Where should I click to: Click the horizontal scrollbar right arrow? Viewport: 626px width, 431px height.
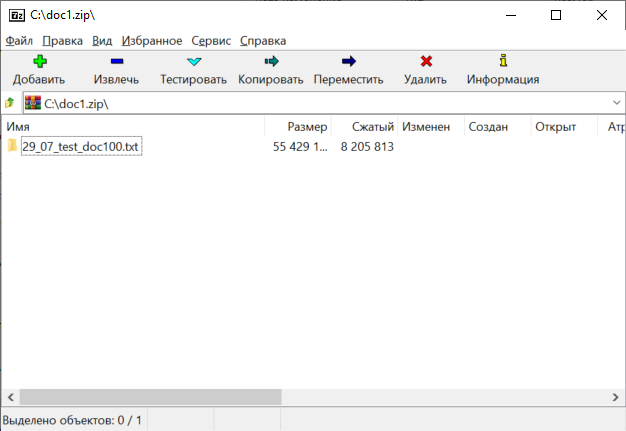(x=615, y=397)
